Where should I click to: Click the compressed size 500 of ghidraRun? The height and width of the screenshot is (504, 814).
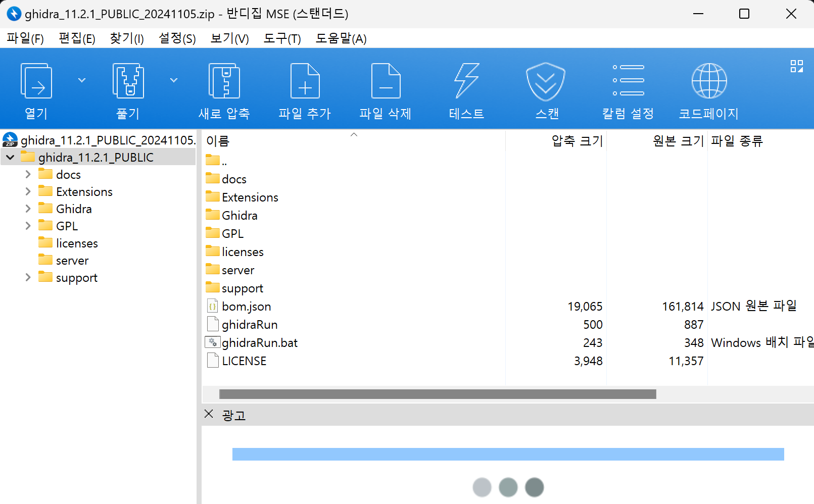click(x=593, y=325)
